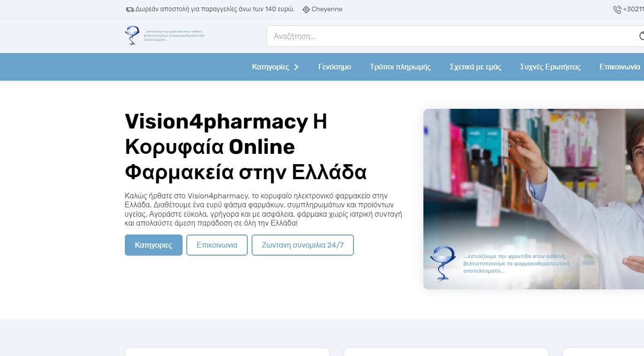
Task: Click the +30211 phone number
Action: tap(633, 9)
